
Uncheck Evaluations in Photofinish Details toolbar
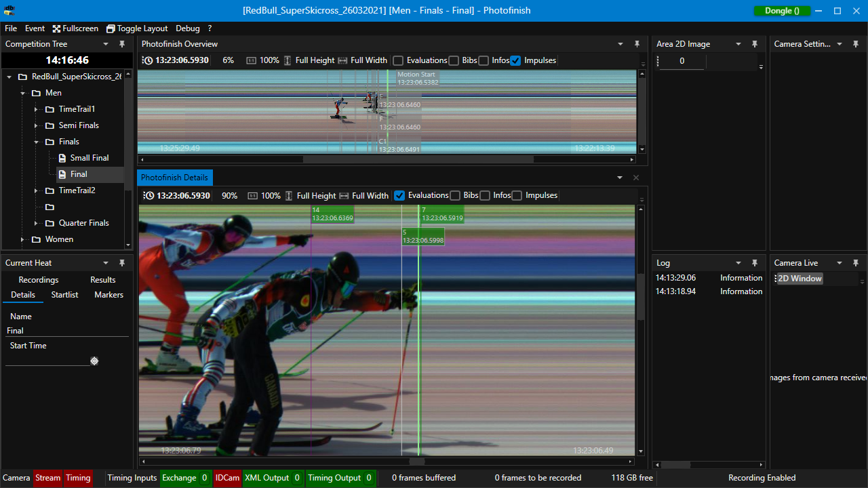click(x=399, y=195)
